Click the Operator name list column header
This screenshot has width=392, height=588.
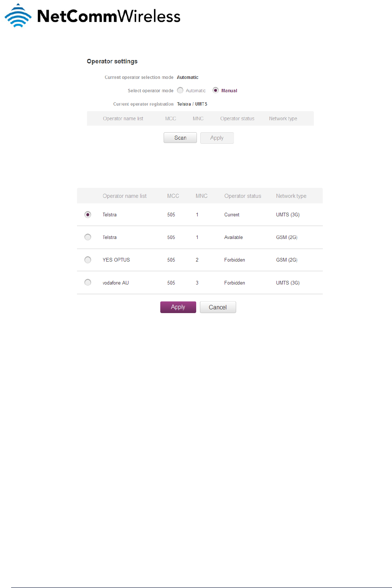(x=124, y=196)
